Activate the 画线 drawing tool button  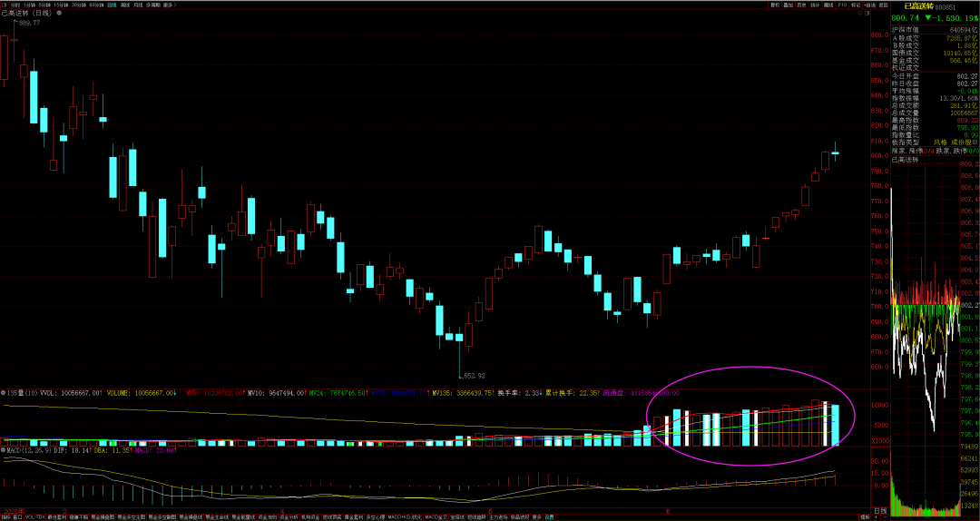pos(828,5)
